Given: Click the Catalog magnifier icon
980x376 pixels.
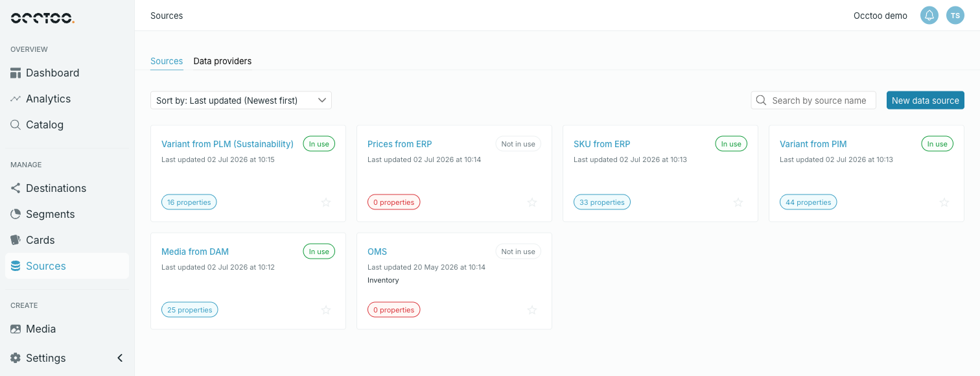Looking at the screenshot, I should (16, 124).
